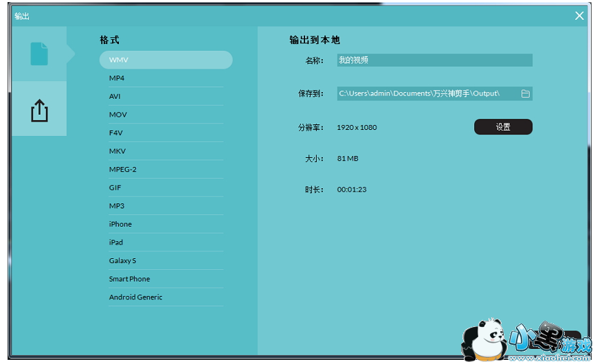Select WMV output format
The image size is (593, 364).
(x=166, y=60)
